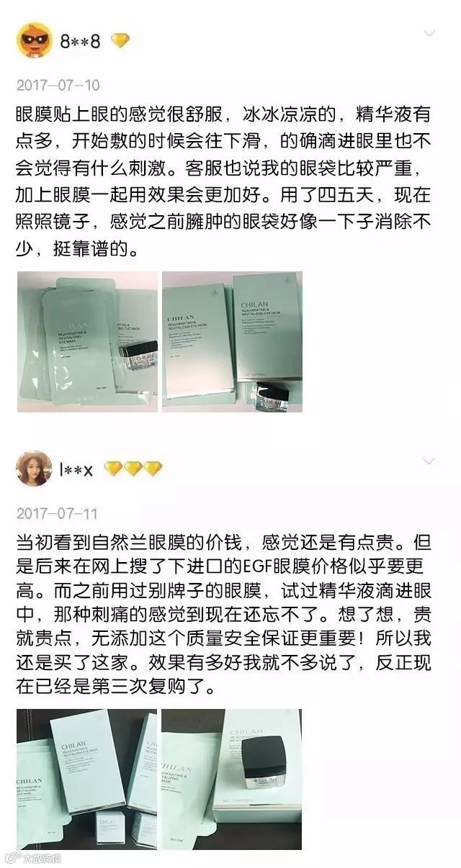Viewport: 461px width, 868px height.
Task: Tap the third diamond badge beside l**x
Action: click(153, 469)
